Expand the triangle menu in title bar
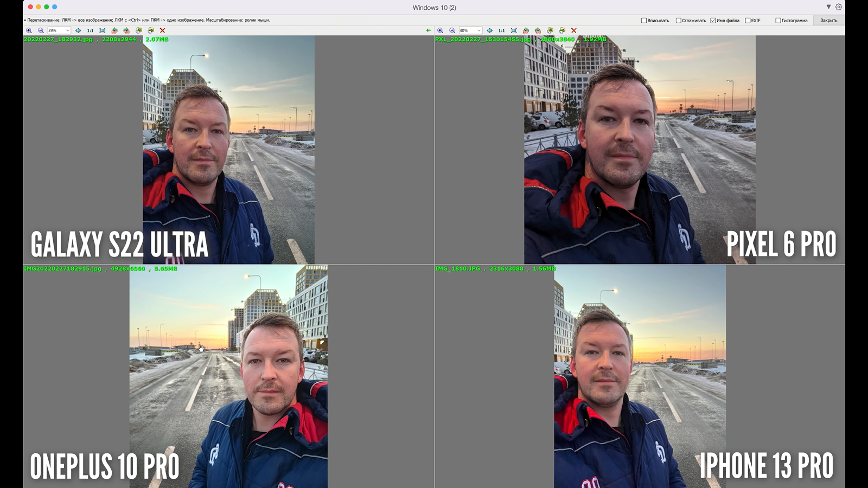The image size is (868, 488). point(828,7)
